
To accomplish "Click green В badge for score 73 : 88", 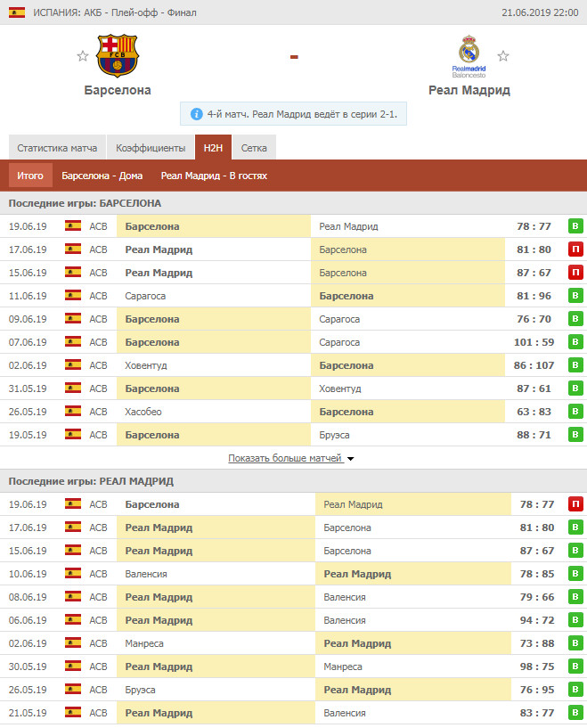I will tap(575, 643).
